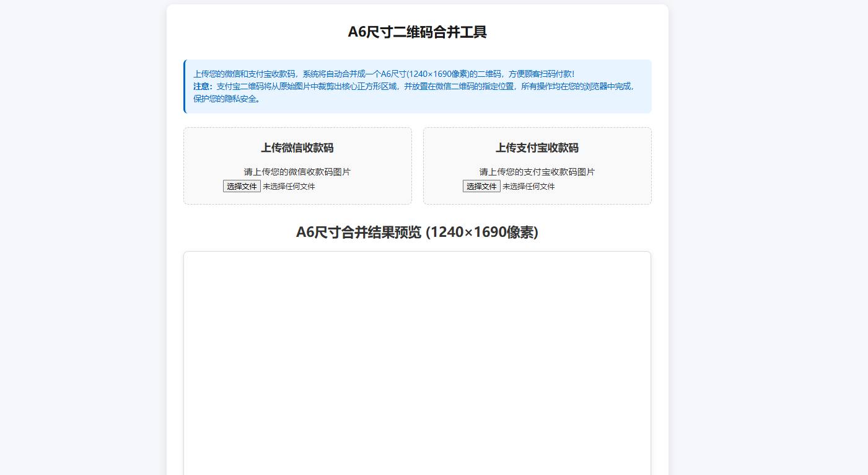The width and height of the screenshot is (868, 475).
Task: Click 未选择任何文件 text in WeChat upload box
Action: click(289, 186)
